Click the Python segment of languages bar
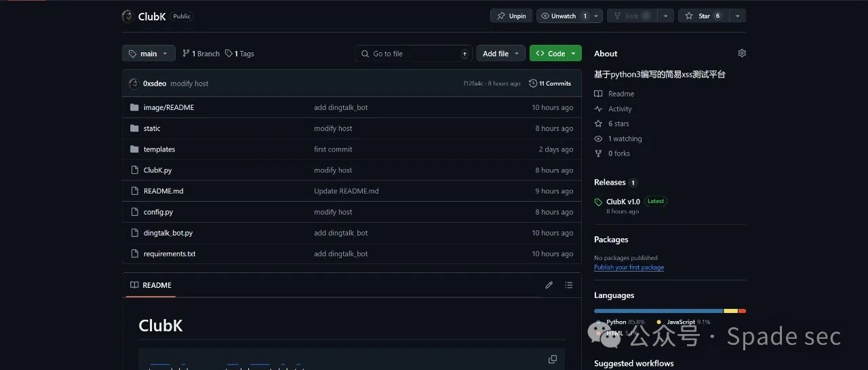Viewport: 868px width, 370px height. (x=658, y=311)
